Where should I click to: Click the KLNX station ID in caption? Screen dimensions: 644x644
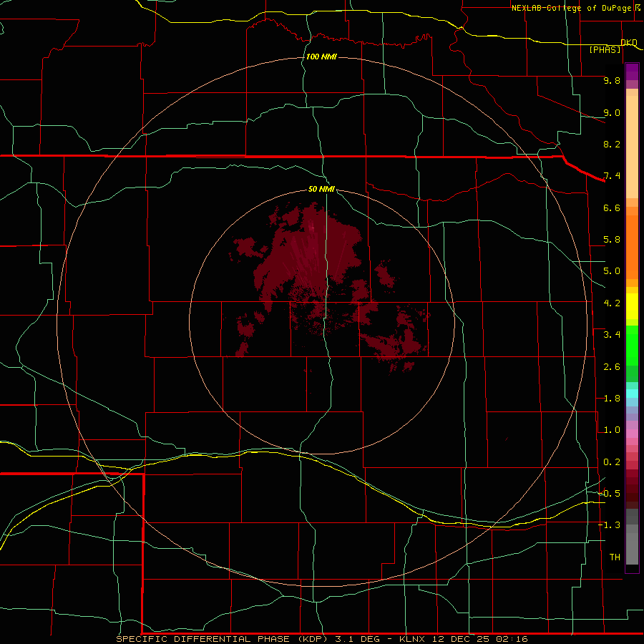[412, 639]
